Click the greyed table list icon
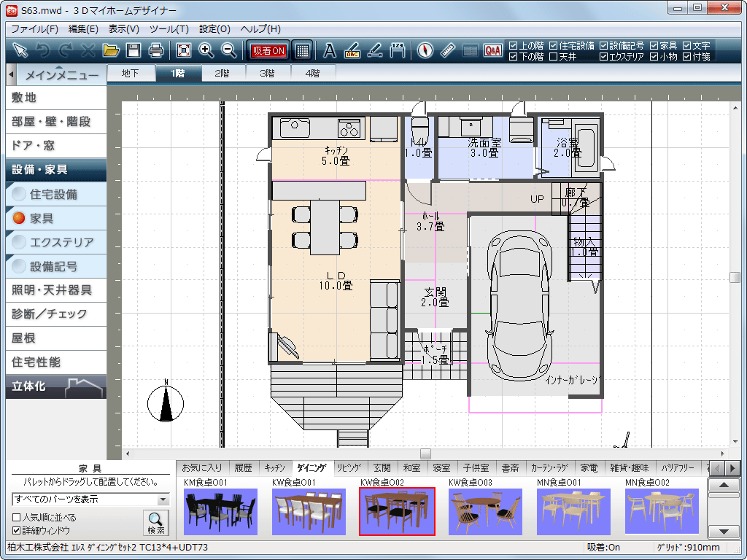This screenshot has width=747, height=560. point(471,50)
